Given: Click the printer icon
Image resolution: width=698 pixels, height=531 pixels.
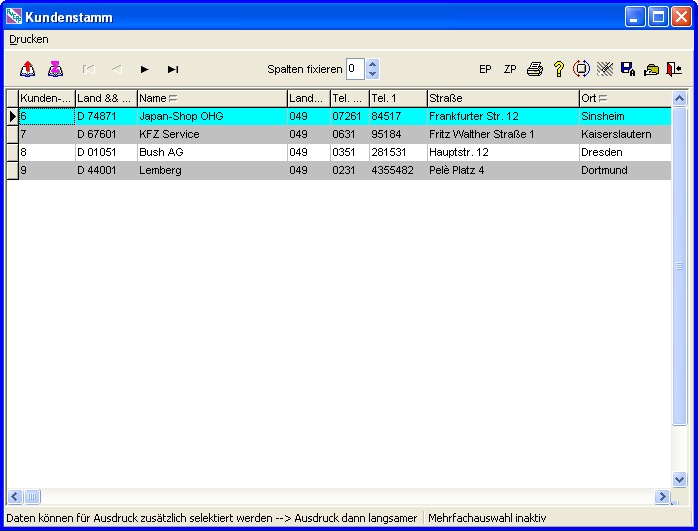Looking at the screenshot, I should pyautogui.click(x=535, y=69).
